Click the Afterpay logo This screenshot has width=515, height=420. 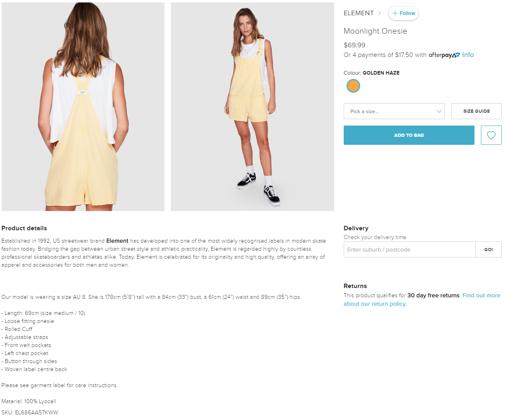[x=444, y=55]
